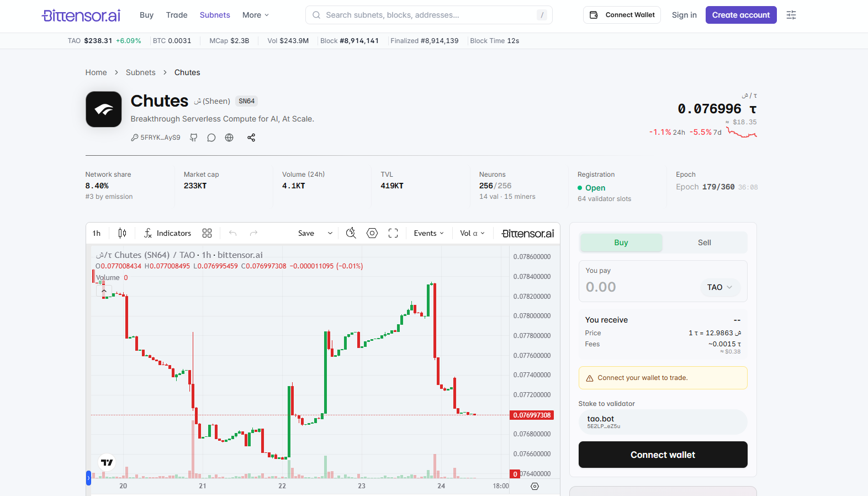Collapse the chart legend arrow
The image size is (868, 496).
click(x=104, y=291)
